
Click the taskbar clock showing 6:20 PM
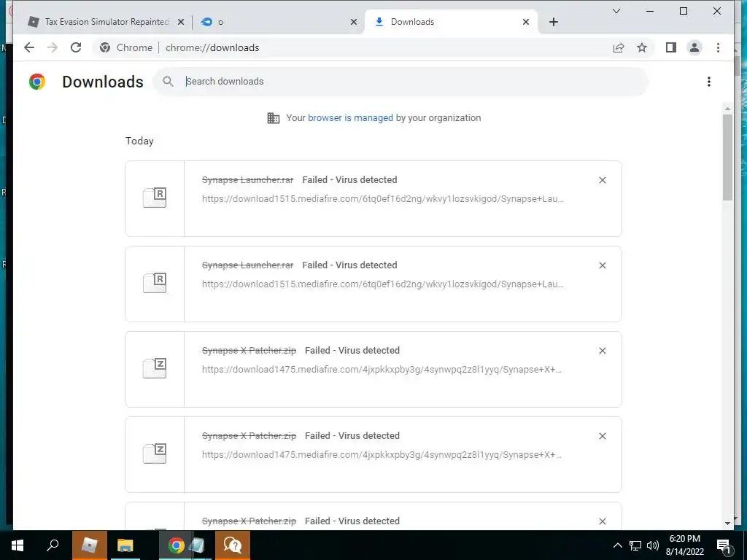click(684, 545)
